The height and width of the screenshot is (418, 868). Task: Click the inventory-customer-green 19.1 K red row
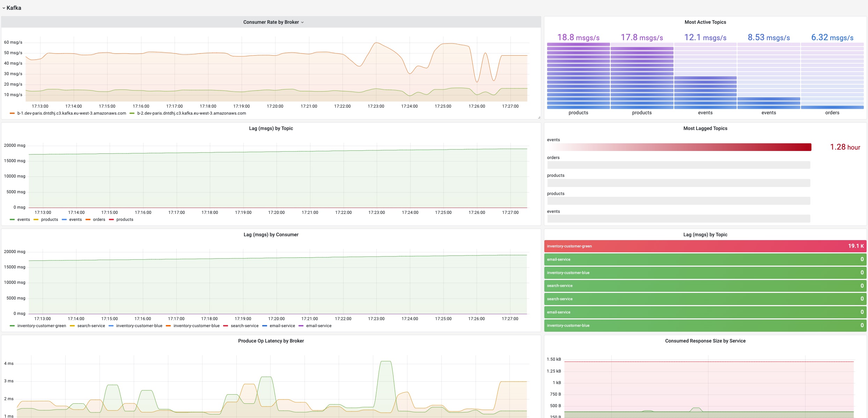[x=705, y=246]
